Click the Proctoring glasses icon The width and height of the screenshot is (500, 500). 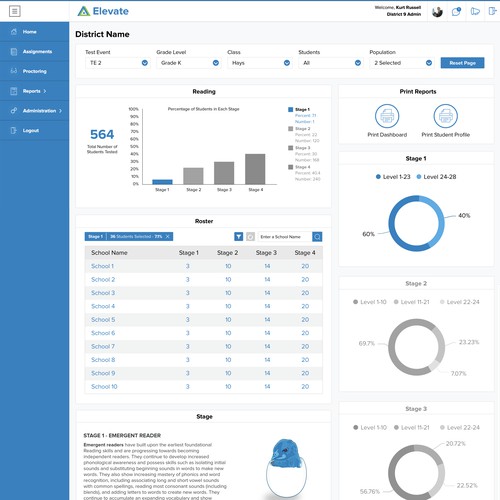click(x=14, y=71)
